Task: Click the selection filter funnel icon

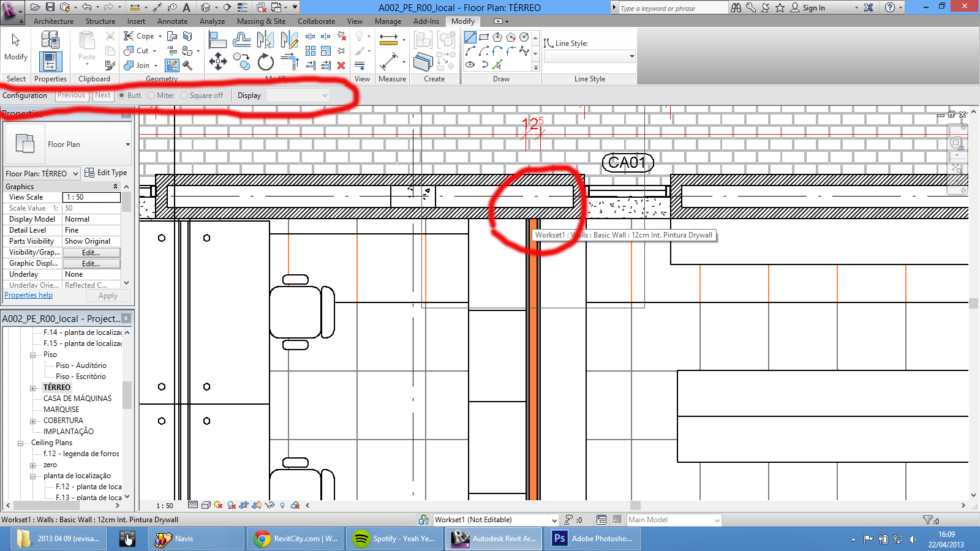Action: pos(927,520)
